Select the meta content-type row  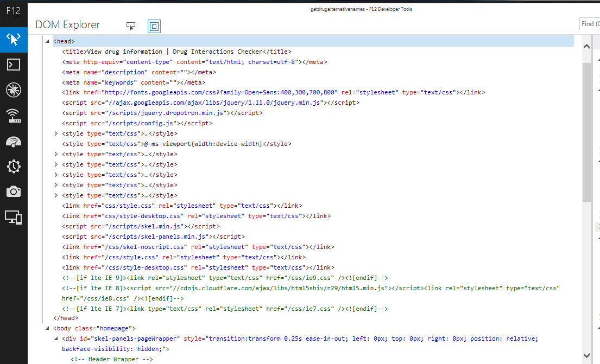(194, 62)
